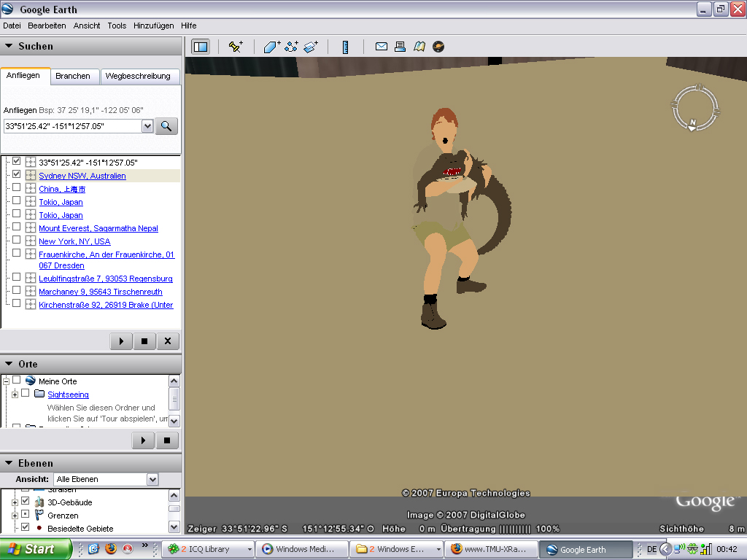Clear search results with X button
Viewport: 747px width, 560px height.
coord(168,341)
